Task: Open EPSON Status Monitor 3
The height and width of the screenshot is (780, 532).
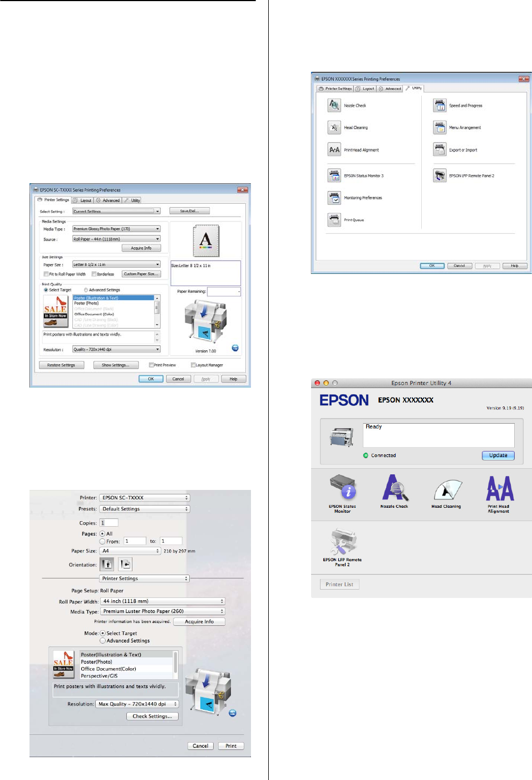Action: point(334,175)
